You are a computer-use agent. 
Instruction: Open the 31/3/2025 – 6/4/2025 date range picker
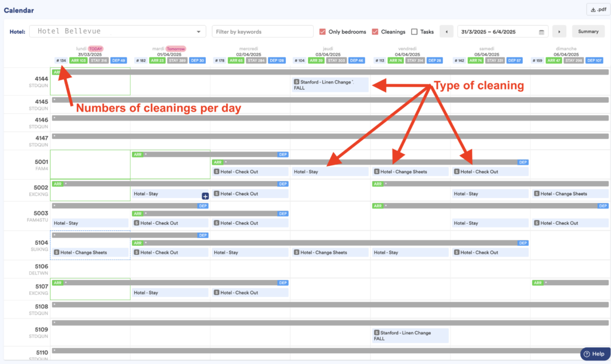(498, 32)
